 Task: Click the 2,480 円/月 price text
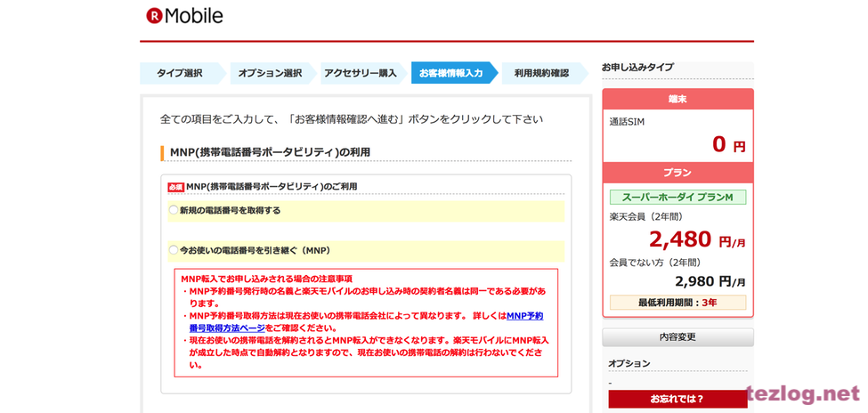click(697, 239)
